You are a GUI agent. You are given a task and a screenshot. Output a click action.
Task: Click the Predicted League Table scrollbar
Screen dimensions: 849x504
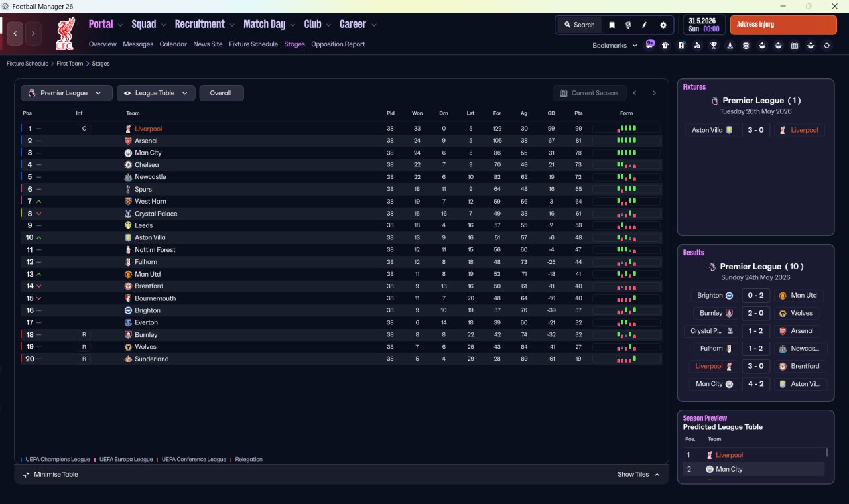click(826, 454)
